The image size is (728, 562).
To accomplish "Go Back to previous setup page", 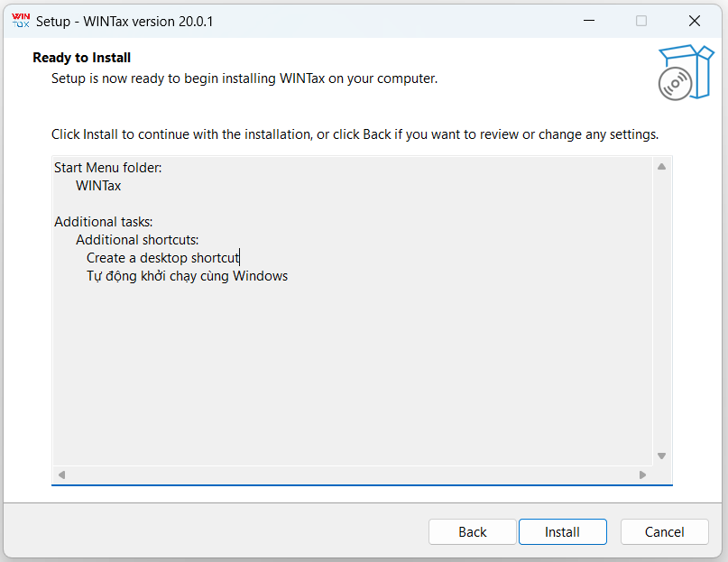I will 472,531.
